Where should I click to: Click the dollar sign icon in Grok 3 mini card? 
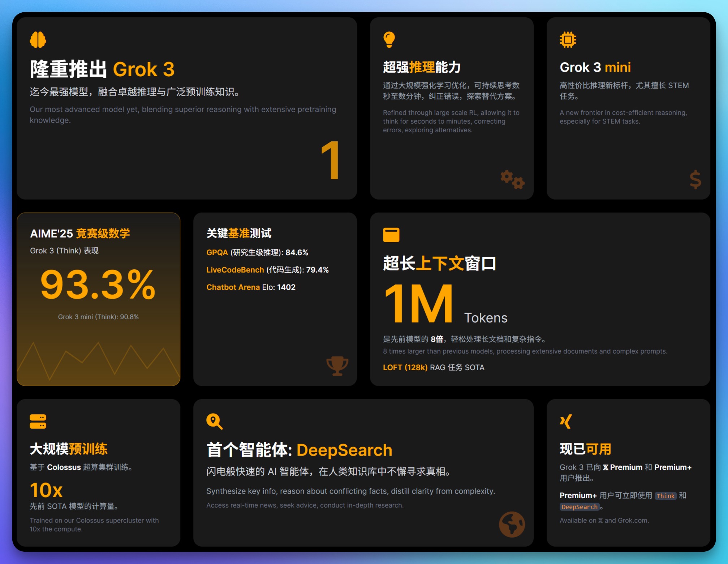pos(695,179)
